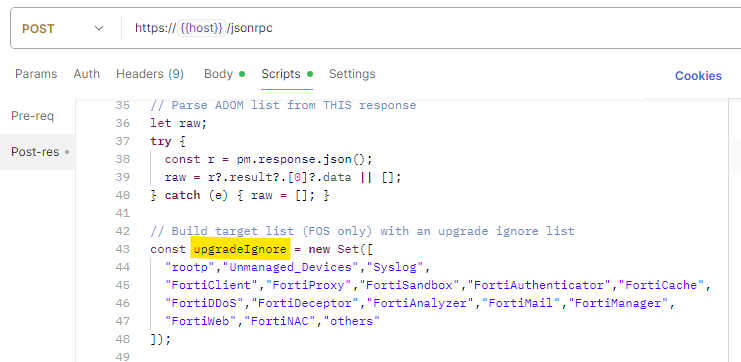The height and width of the screenshot is (362, 741).
Task: Click the "pm.response.json()" expression
Action: tap(302, 159)
